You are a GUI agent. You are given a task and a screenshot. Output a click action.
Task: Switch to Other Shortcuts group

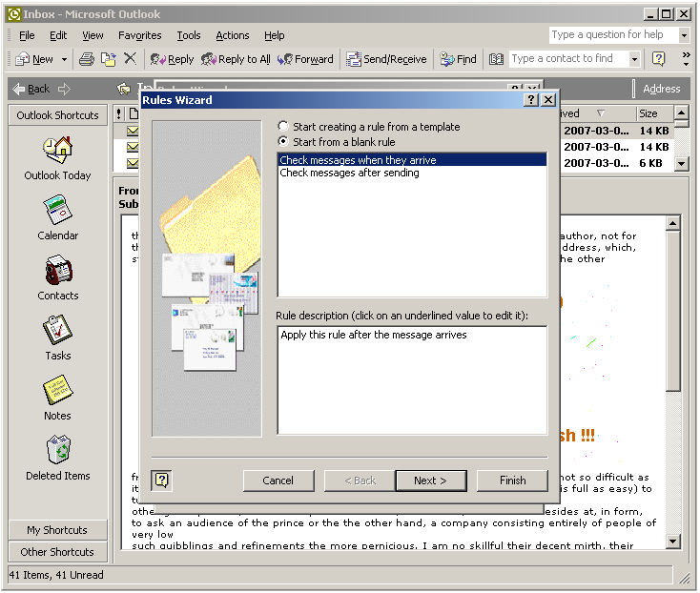pos(57,552)
